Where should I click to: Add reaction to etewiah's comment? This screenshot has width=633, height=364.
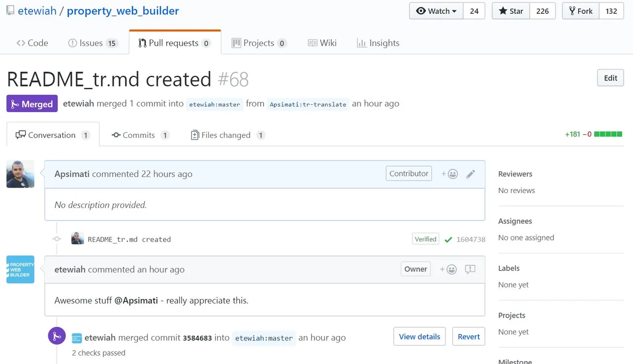point(449,269)
